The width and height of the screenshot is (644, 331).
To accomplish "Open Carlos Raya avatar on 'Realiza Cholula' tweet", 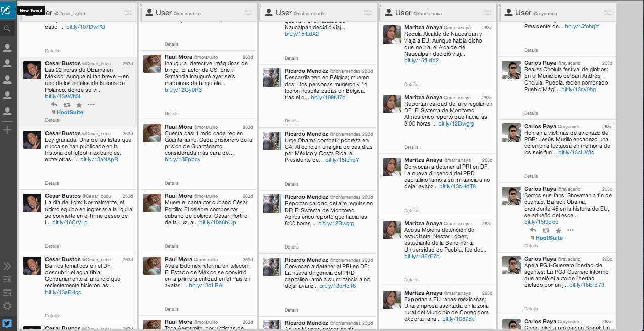I will 512,69.
